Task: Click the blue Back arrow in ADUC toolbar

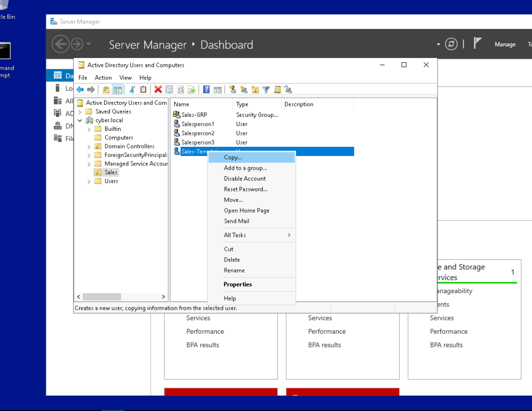Action: click(80, 90)
